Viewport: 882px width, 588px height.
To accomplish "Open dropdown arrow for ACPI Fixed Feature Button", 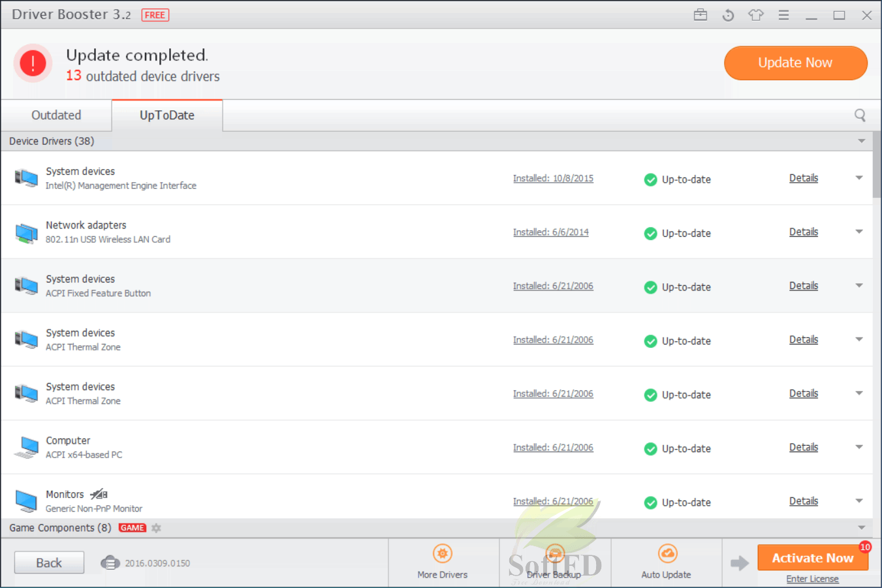I will [x=859, y=285].
